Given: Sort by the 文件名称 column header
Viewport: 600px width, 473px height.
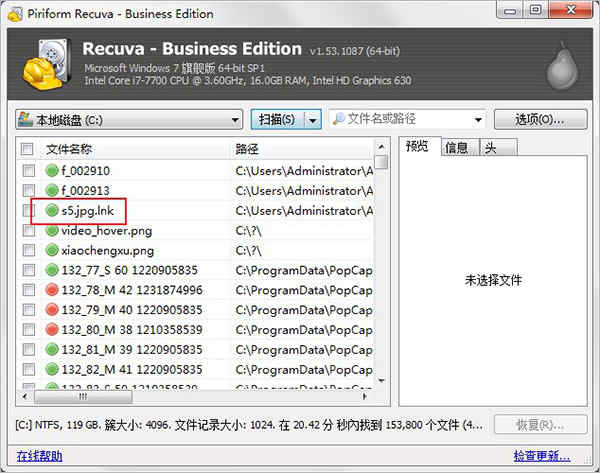Looking at the screenshot, I should click(136, 149).
